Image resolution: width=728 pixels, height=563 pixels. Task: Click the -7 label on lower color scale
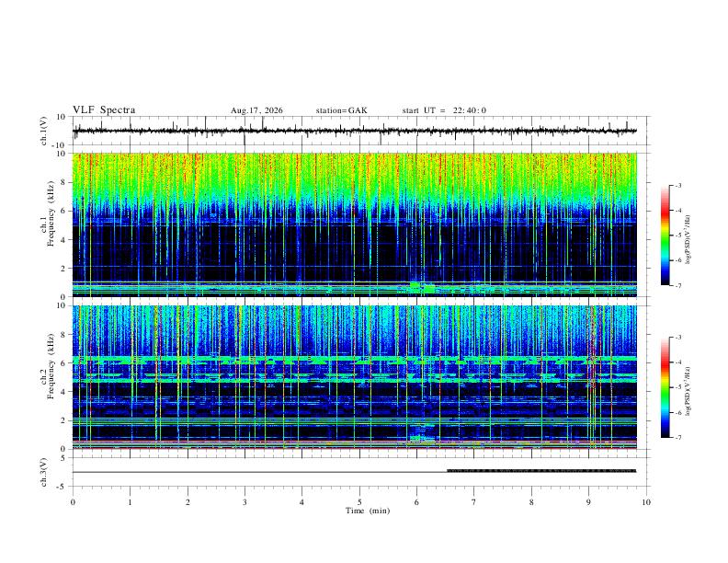678,437
